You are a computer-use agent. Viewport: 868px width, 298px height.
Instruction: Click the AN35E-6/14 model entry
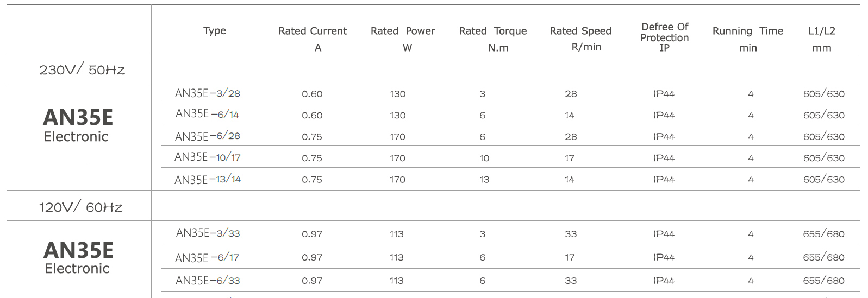[207, 114]
